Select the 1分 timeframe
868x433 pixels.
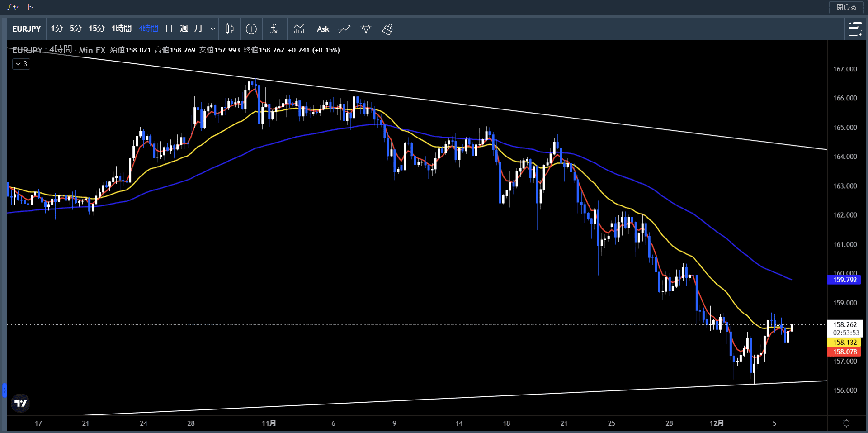tap(57, 29)
